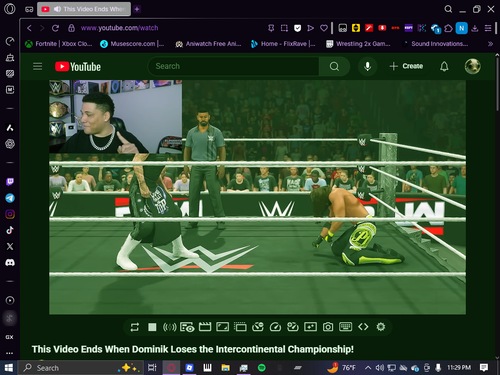Click YouTube search field
Image resolution: width=500 pixels, height=375 pixels.
tap(233, 66)
